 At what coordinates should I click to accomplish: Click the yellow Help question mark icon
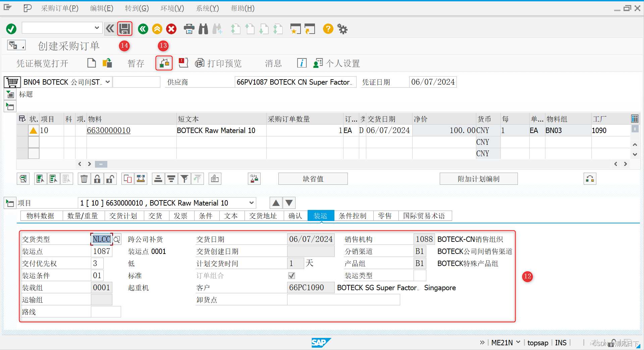[x=328, y=29]
